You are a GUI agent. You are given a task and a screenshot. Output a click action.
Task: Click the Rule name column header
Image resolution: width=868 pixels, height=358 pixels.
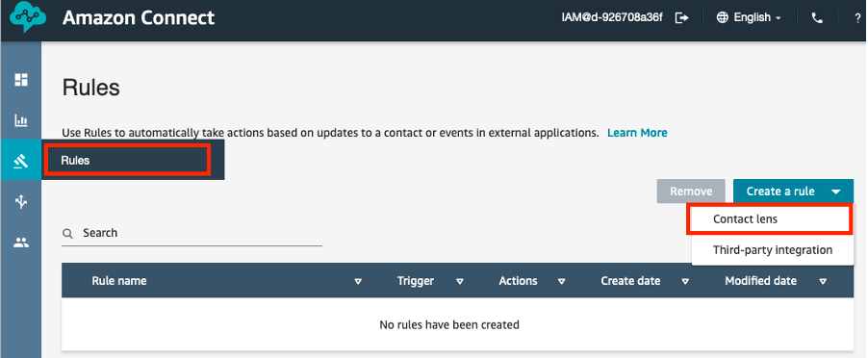pos(119,281)
